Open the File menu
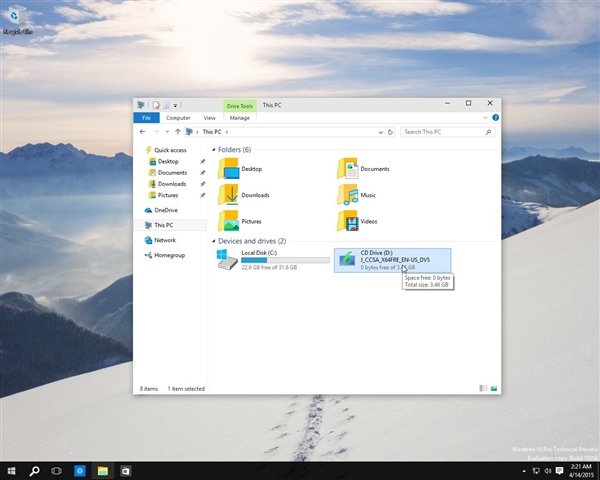This screenshot has width=600, height=480. (x=146, y=117)
